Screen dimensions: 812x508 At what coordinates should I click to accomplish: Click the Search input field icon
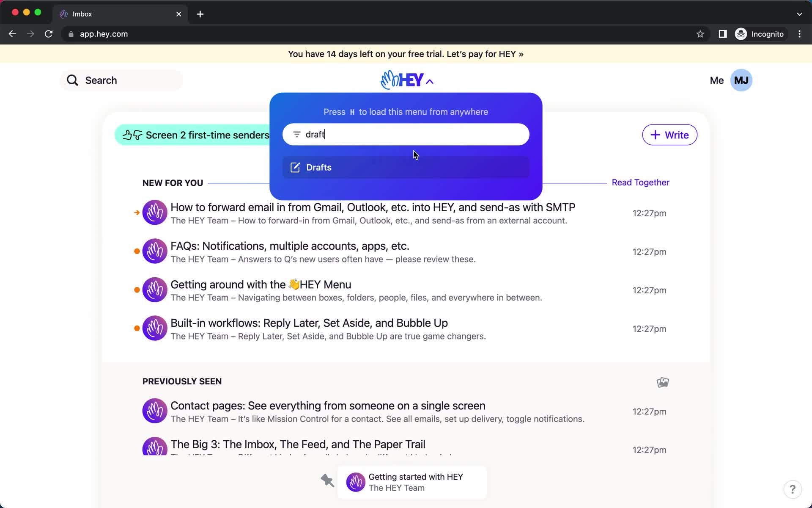point(72,80)
